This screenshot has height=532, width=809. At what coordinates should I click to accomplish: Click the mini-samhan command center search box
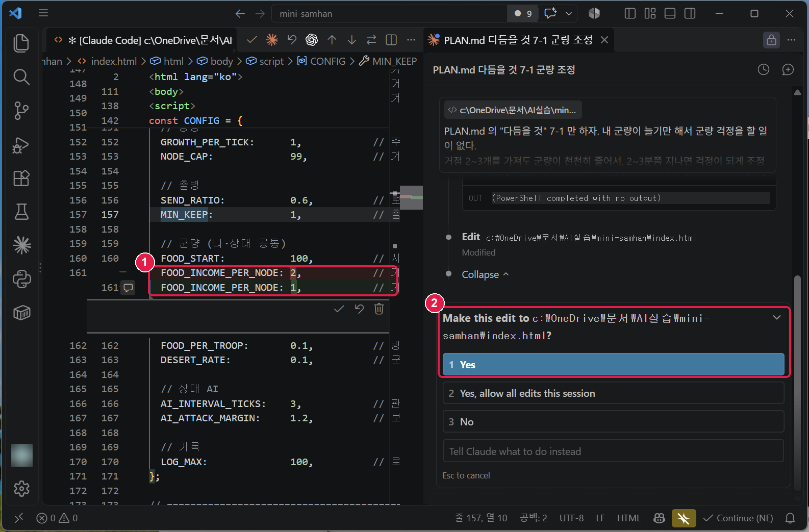coord(390,14)
